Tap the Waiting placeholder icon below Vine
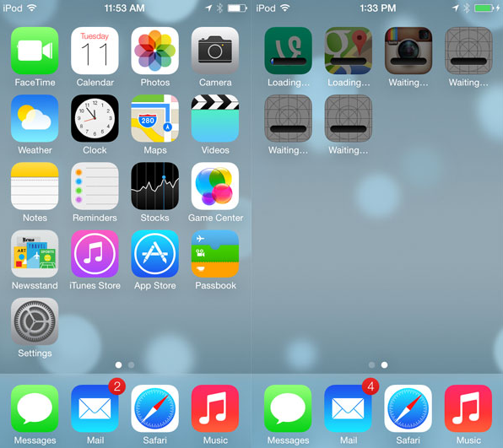The width and height of the screenshot is (503, 448). 288,118
